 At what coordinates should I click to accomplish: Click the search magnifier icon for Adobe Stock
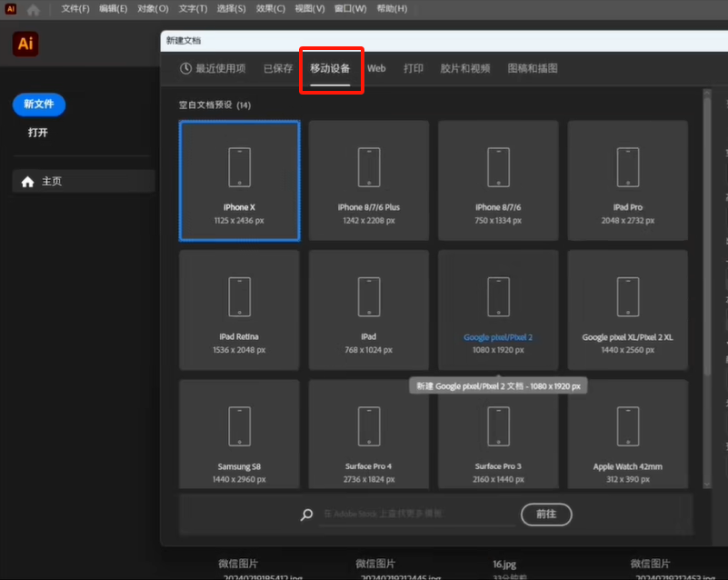click(x=306, y=515)
